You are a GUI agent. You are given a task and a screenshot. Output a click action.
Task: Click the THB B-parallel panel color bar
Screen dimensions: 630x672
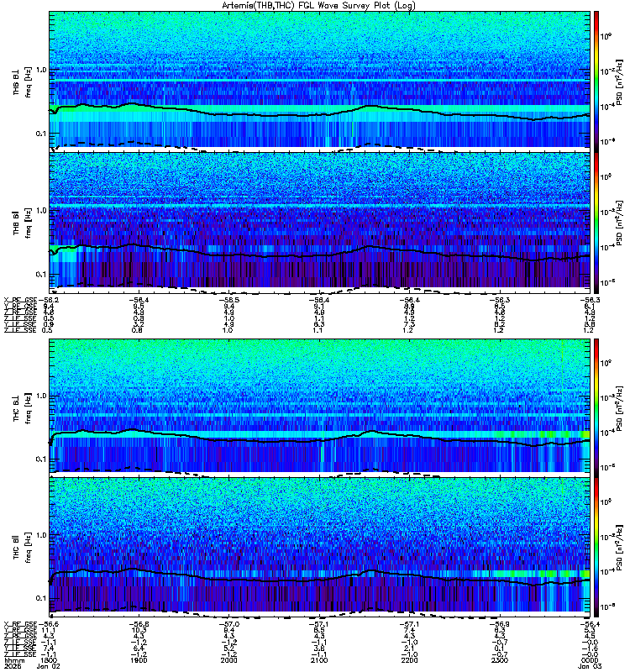596,223
